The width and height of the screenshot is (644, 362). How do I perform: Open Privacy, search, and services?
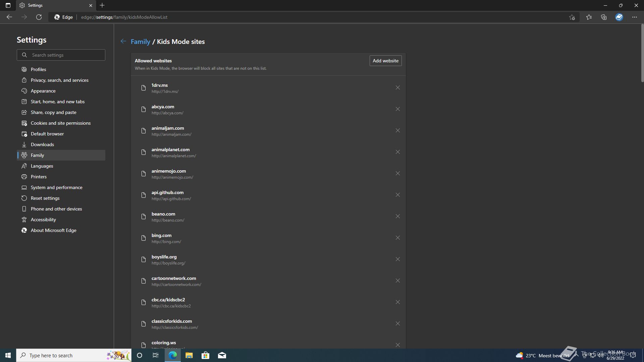(x=61, y=80)
